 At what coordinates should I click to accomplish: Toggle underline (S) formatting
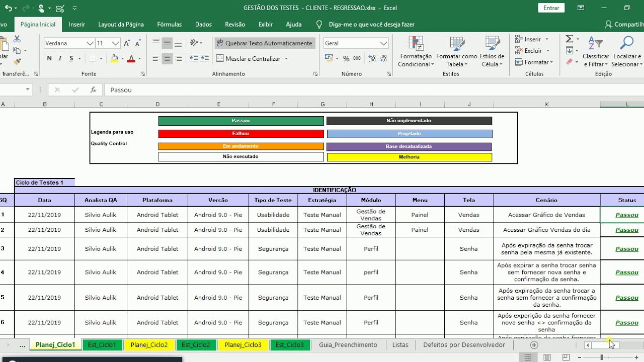click(71, 59)
